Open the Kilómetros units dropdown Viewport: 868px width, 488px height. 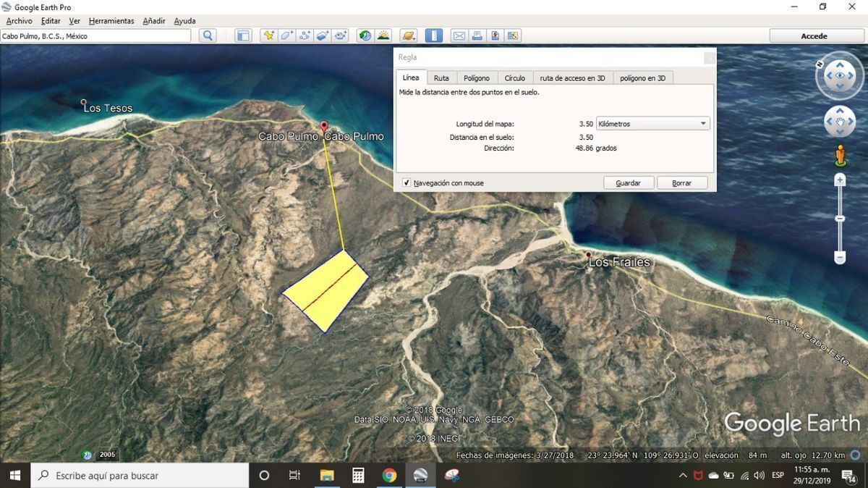(x=652, y=124)
